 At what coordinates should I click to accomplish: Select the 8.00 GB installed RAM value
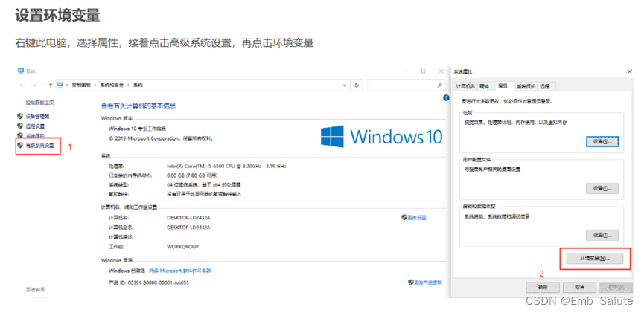(192, 175)
